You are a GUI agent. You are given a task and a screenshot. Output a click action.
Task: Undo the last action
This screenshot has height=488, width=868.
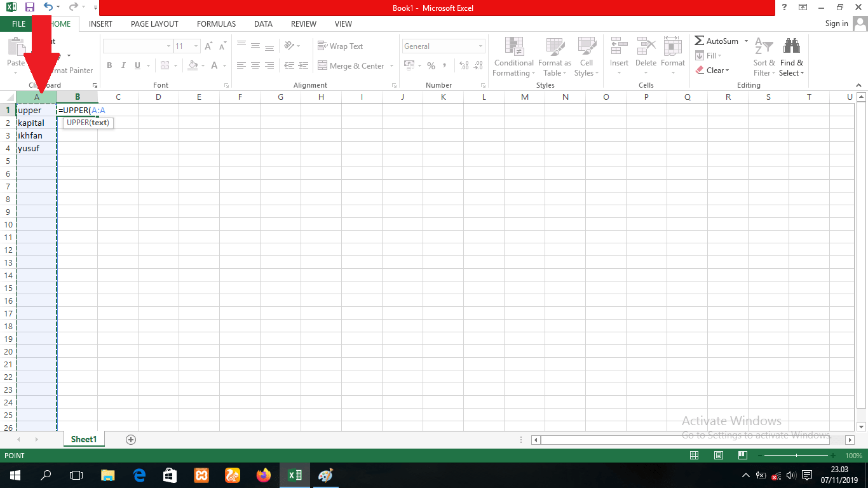click(48, 8)
